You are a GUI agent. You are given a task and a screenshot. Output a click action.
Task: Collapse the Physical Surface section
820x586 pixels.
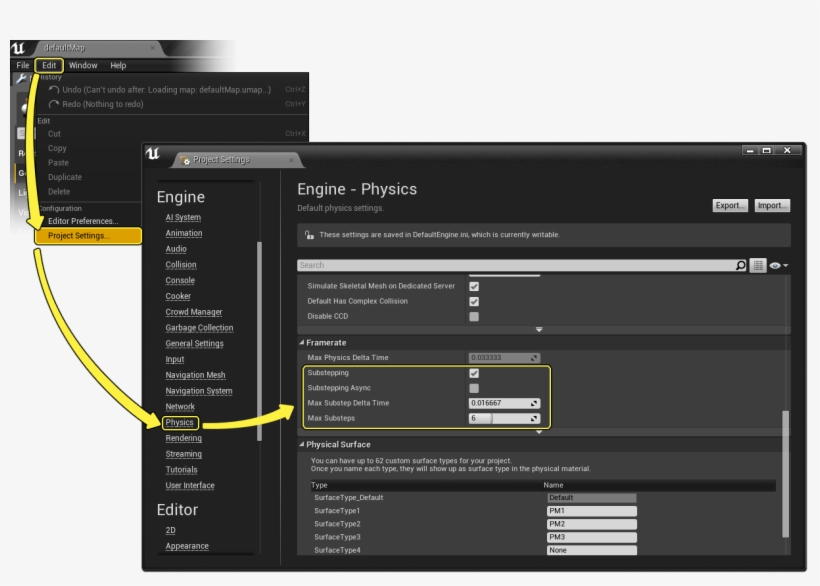tap(304, 443)
